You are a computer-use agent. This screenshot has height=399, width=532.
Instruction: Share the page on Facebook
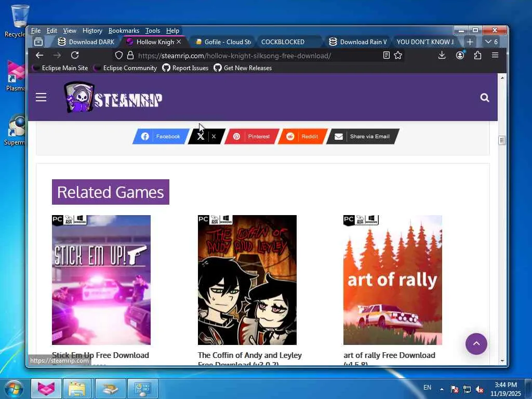(x=161, y=137)
